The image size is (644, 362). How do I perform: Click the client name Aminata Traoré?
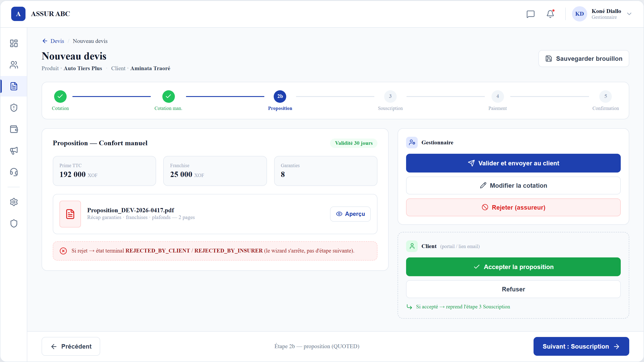(x=150, y=68)
